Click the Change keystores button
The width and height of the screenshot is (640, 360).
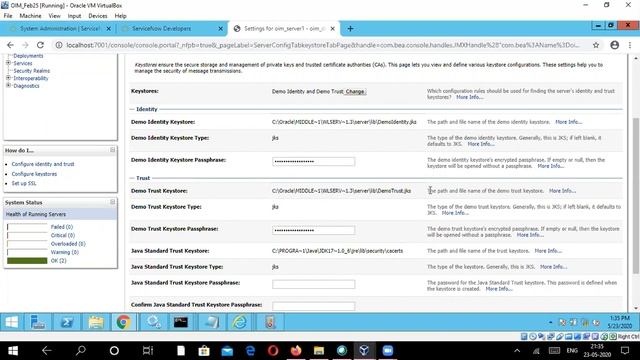coord(355,92)
